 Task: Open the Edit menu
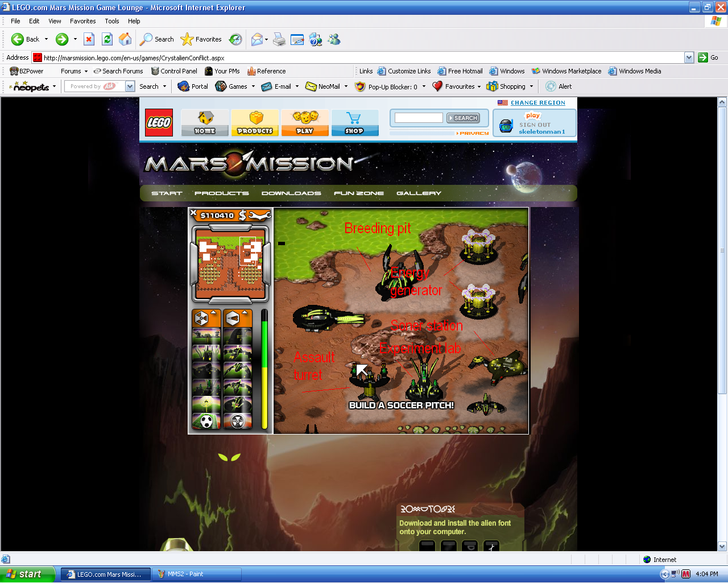click(34, 21)
